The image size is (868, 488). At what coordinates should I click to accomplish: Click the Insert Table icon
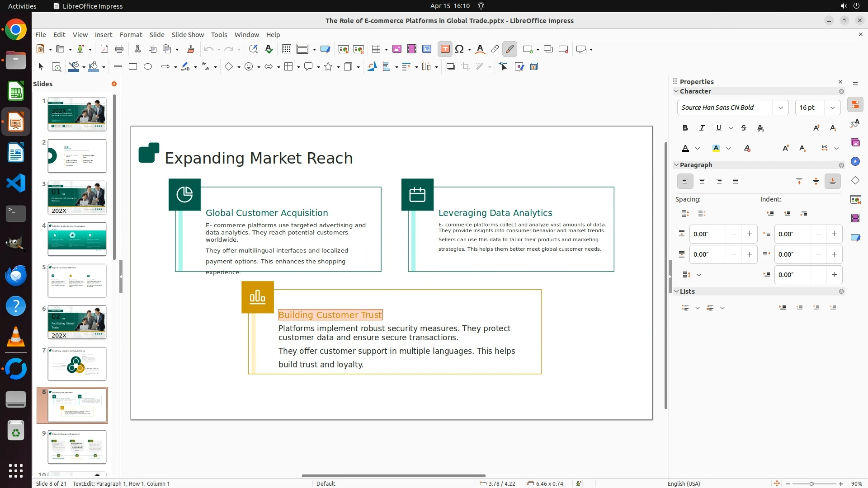click(x=376, y=49)
